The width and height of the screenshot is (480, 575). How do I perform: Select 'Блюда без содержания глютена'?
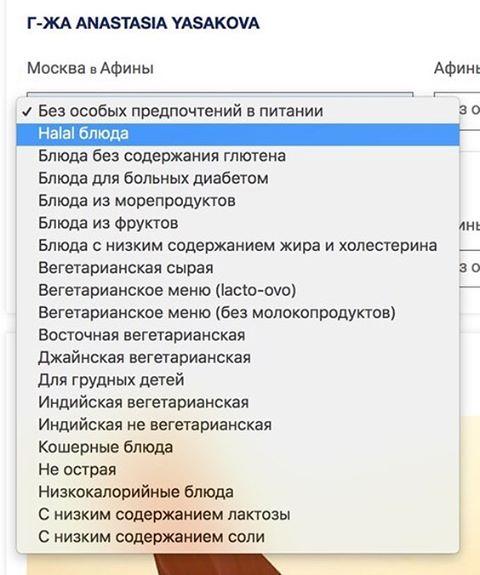238,156
